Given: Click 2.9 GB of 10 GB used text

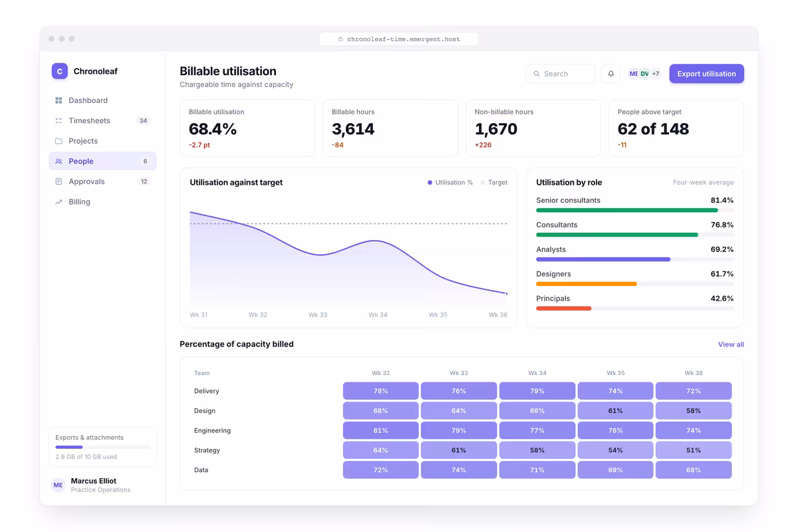Looking at the screenshot, I should (x=86, y=457).
